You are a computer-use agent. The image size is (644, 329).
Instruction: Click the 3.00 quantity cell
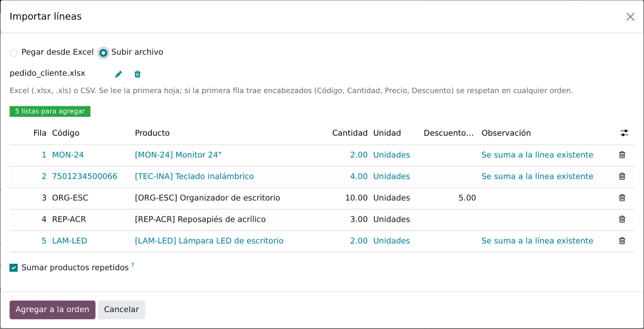(x=359, y=219)
